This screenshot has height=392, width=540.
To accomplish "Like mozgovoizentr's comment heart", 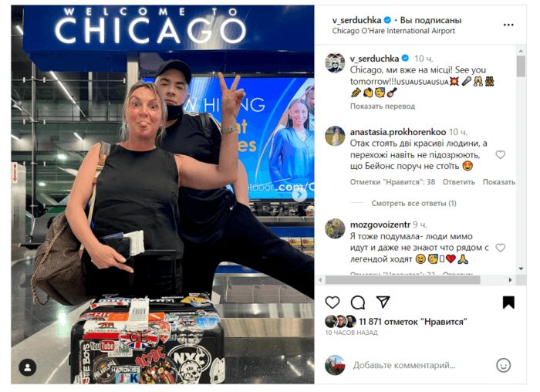I will coord(500,248).
